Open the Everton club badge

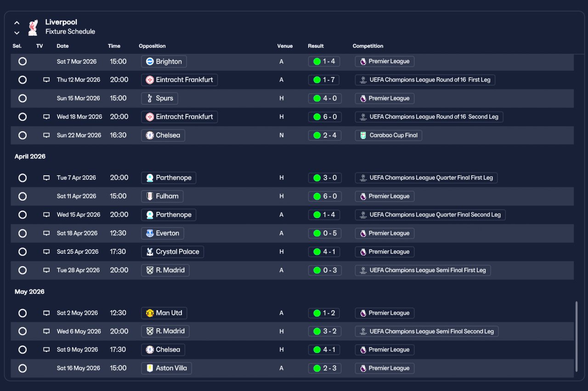[x=150, y=233]
